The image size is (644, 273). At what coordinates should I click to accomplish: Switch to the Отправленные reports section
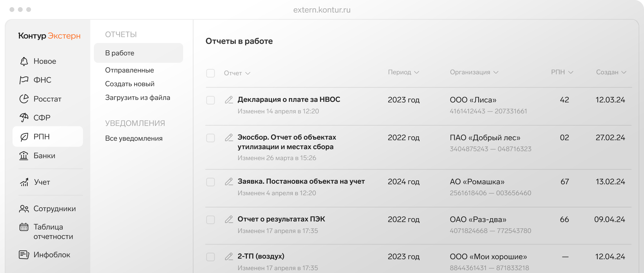pyautogui.click(x=129, y=70)
